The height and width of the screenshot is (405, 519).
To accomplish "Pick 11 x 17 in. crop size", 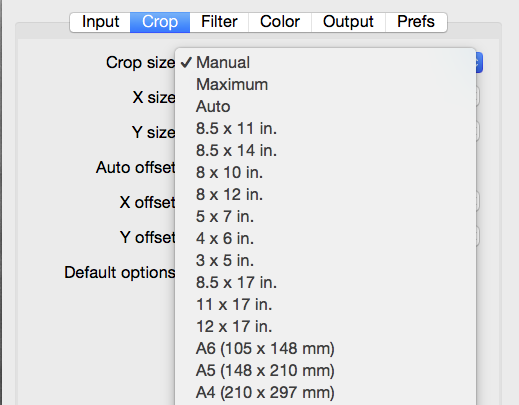I will [325, 304].
